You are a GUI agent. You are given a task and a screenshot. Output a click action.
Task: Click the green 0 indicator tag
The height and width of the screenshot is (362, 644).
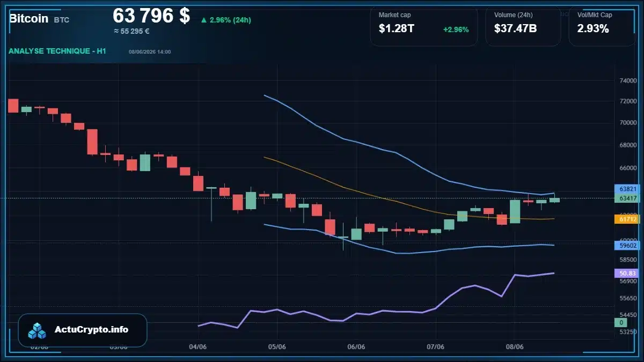click(621, 322)
